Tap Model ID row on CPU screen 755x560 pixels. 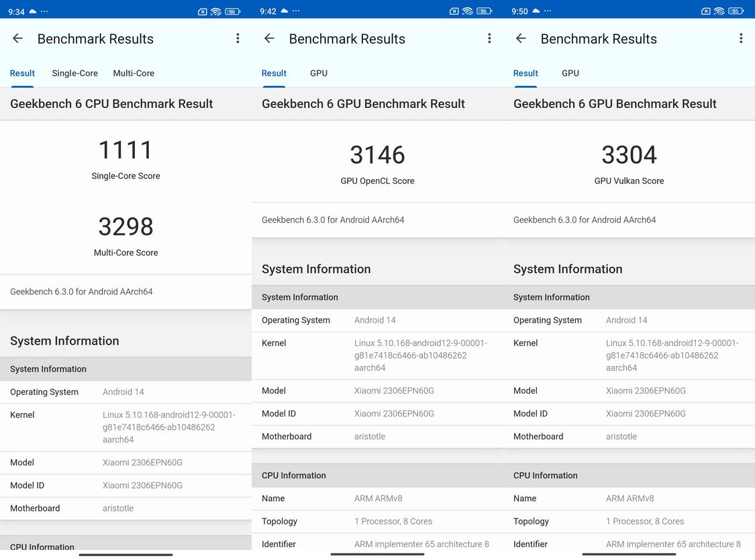(125, 486)
